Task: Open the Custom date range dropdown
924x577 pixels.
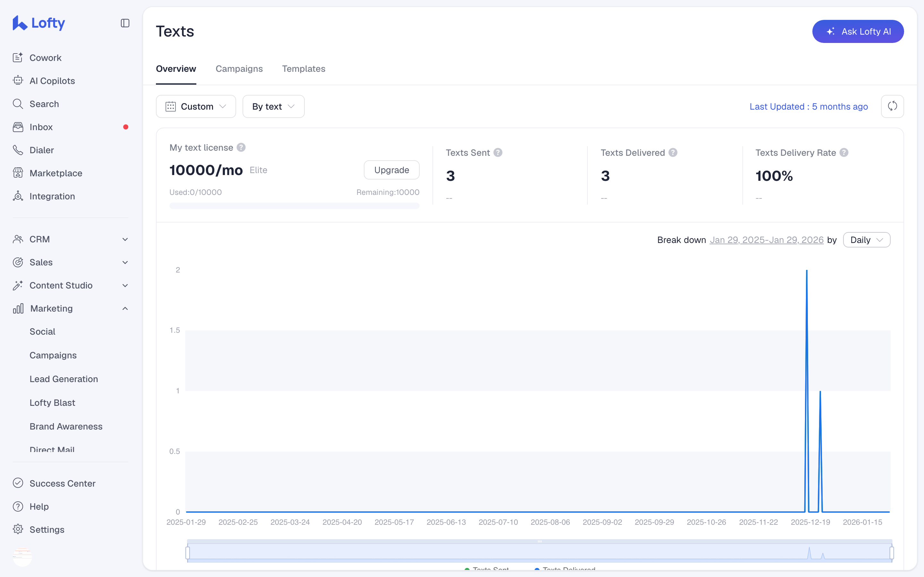Action: tap(196, 106)
